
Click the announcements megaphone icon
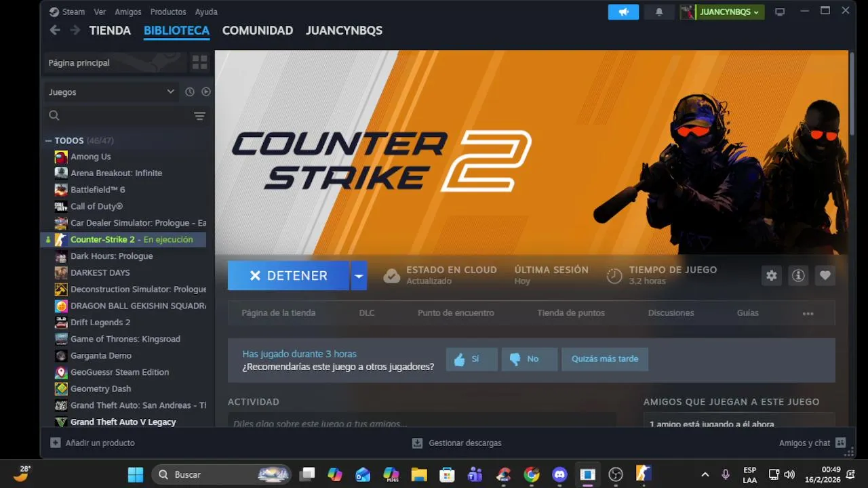tap(623, 12)
